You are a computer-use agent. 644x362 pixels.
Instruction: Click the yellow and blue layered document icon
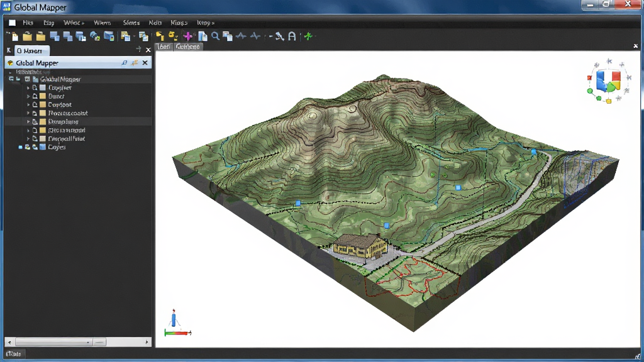(x=125, y=36)
